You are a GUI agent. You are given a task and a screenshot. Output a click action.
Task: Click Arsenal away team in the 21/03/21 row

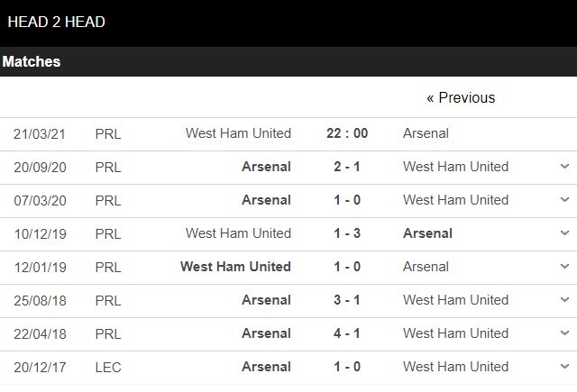click(426, 133)
